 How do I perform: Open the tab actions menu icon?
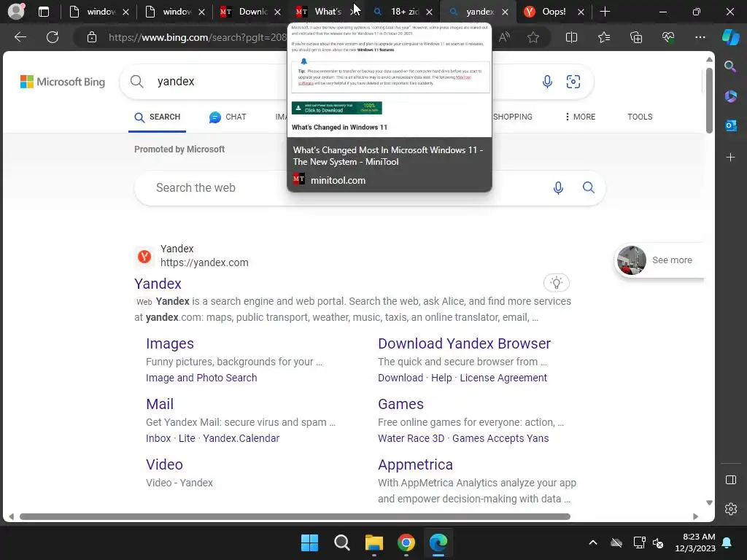[x=44, y=12]
